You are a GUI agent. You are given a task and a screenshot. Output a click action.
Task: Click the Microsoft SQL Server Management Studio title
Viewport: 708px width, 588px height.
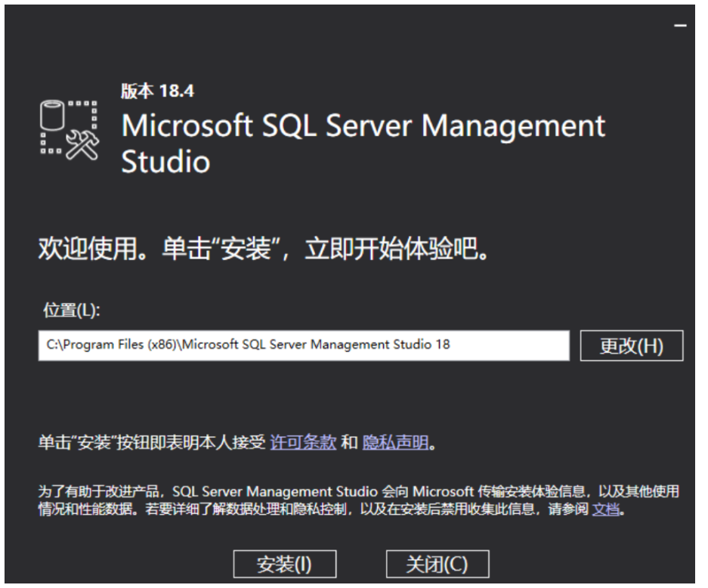[363, 144]
